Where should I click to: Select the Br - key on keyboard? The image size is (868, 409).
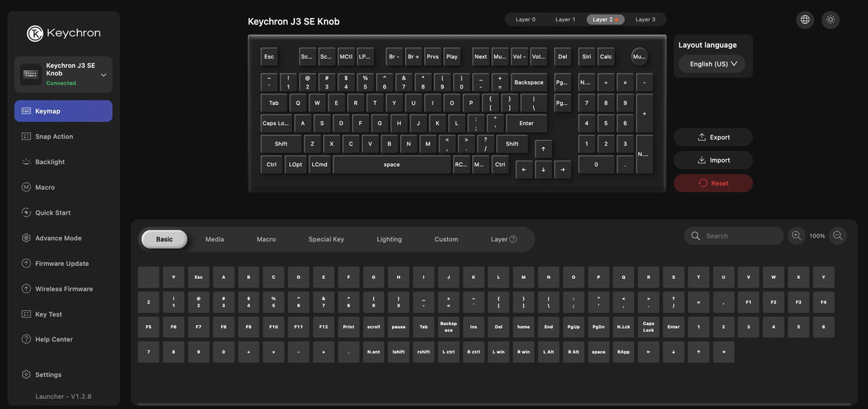(394, 56)
